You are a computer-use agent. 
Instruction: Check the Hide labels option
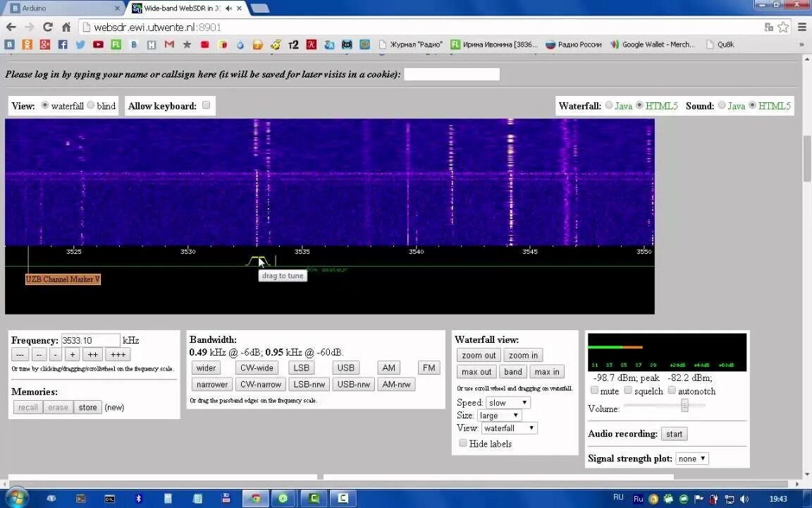463,442
